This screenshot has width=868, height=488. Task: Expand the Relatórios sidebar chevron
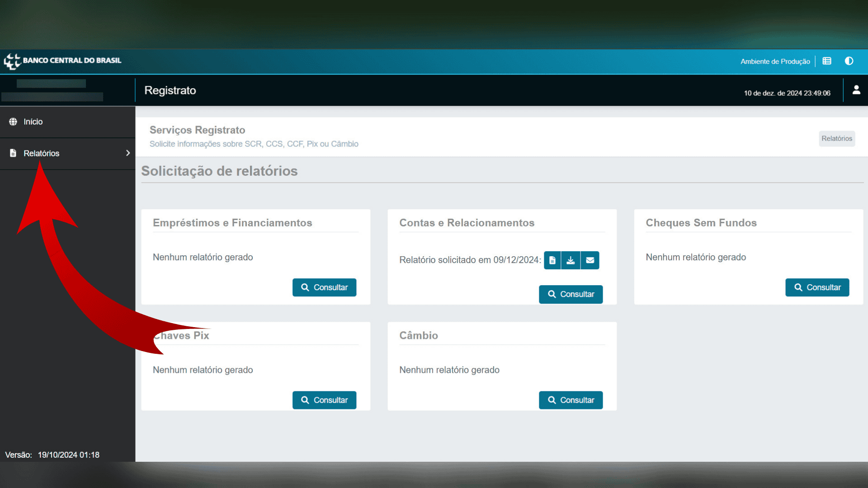[x=128, y=153]
